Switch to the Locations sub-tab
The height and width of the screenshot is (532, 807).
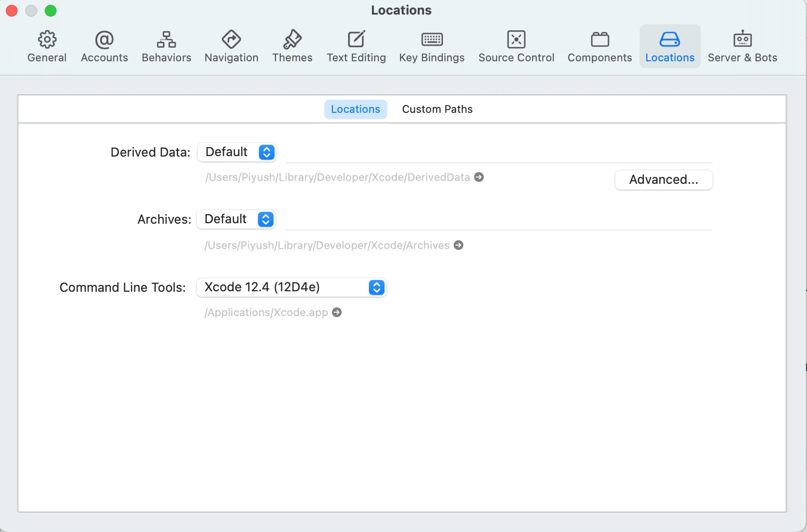point(355,109)
